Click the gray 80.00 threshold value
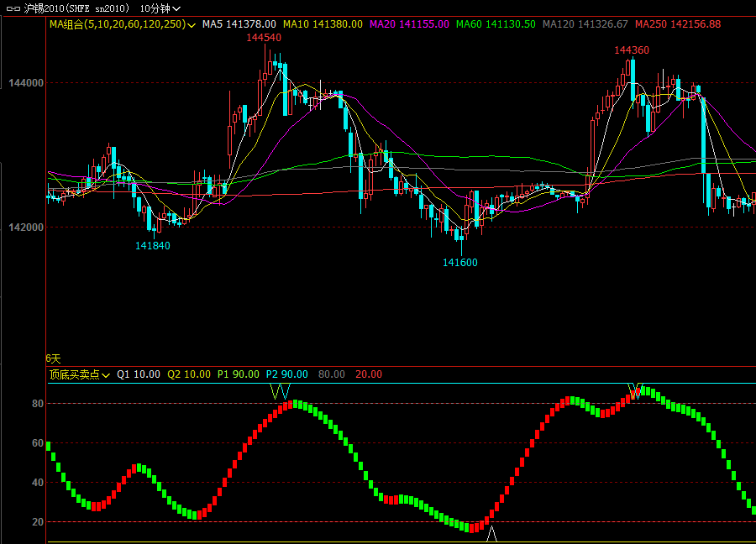This screenshot has width=756, height=544. coord(332,374)
